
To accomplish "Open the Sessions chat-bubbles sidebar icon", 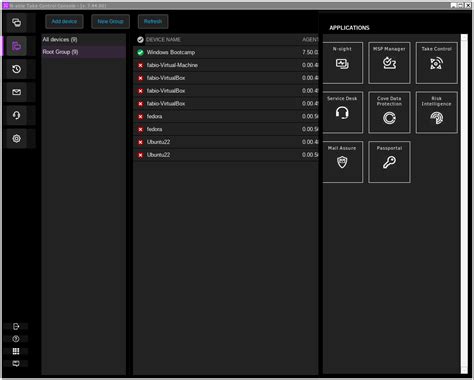I will point(16,23).
